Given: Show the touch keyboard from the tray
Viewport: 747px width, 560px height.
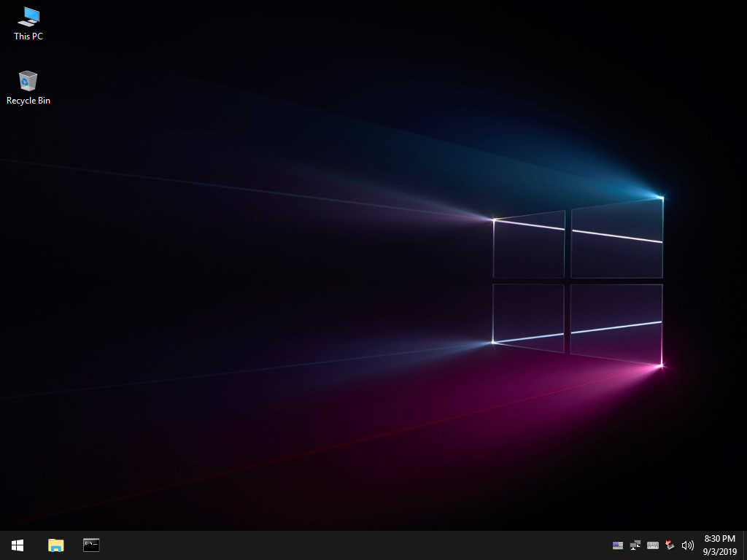Looking at the screenshot, I should [x=653, y=545].
